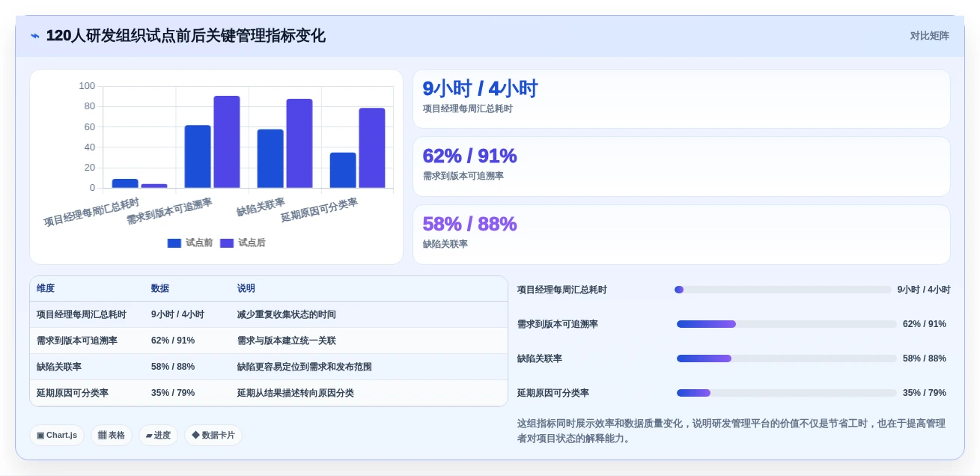Toggle the 试点前 legend entry

(x=190, y=242)
